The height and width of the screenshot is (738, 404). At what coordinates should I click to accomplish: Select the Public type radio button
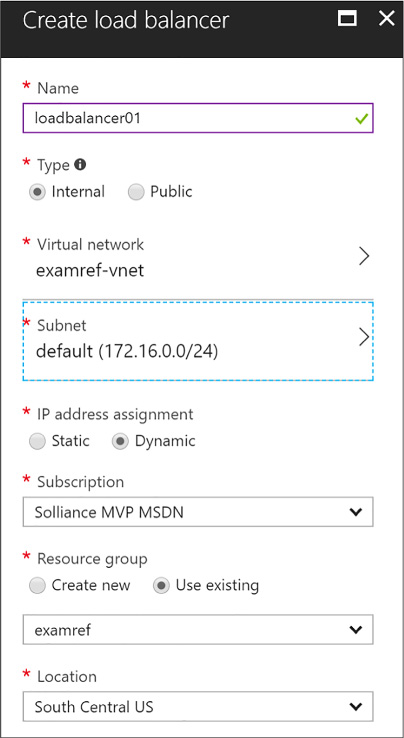[136, 192]
